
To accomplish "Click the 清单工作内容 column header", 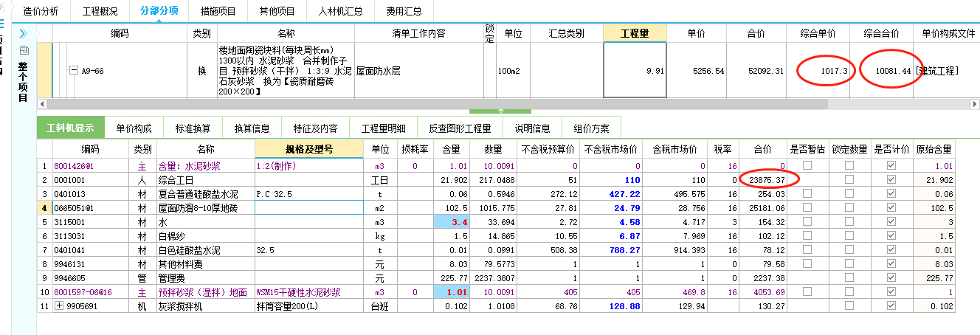I will tap(418, 33).
